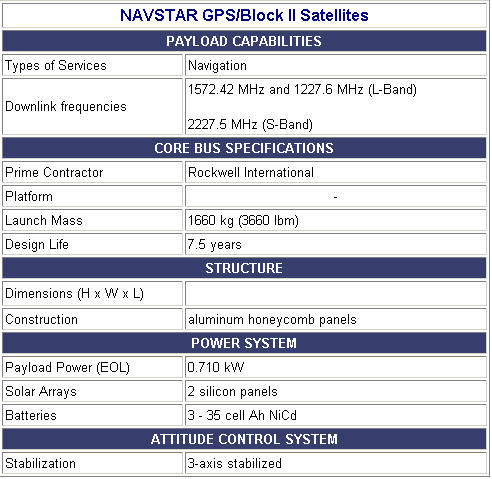Click the STRUCTURE section header
This screenshot has height=479, width=492.
pyautogui.click(x=244, y=268)
